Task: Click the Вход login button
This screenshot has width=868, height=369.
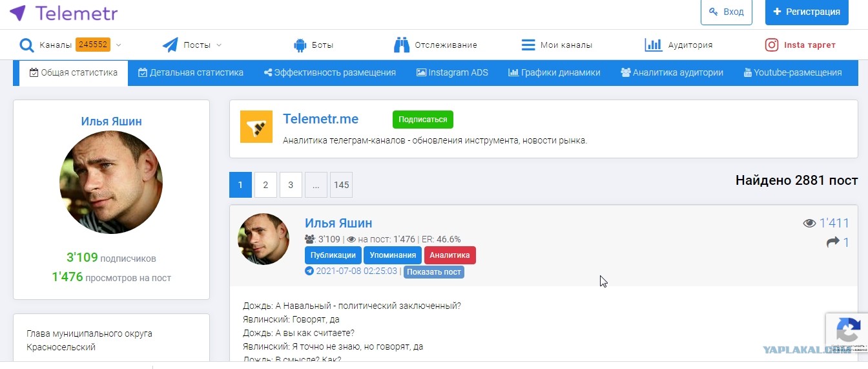Action: click(727, 12)
